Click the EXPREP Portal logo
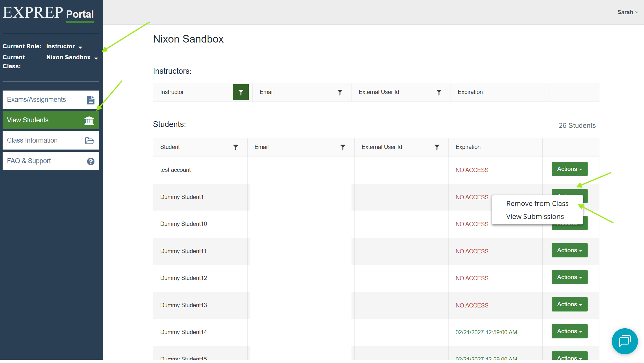This screenshot has width=644, height=363. (x=48, y=13)
